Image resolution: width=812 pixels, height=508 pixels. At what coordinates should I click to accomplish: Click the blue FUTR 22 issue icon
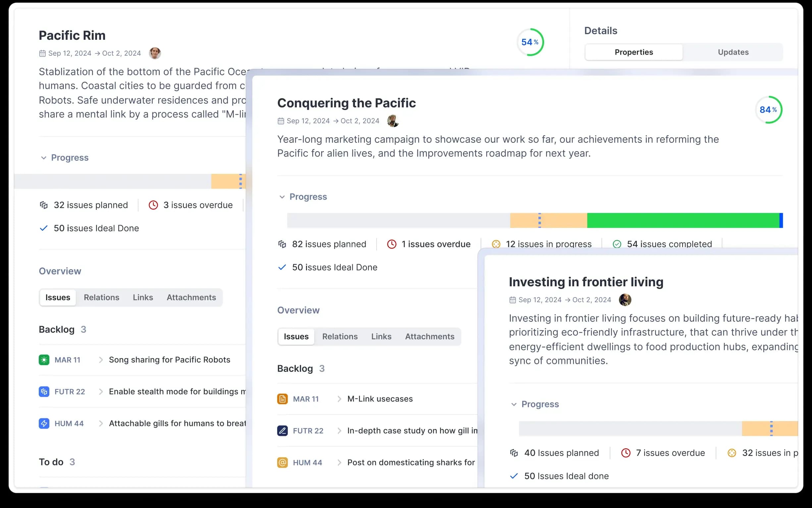(44, 392)
